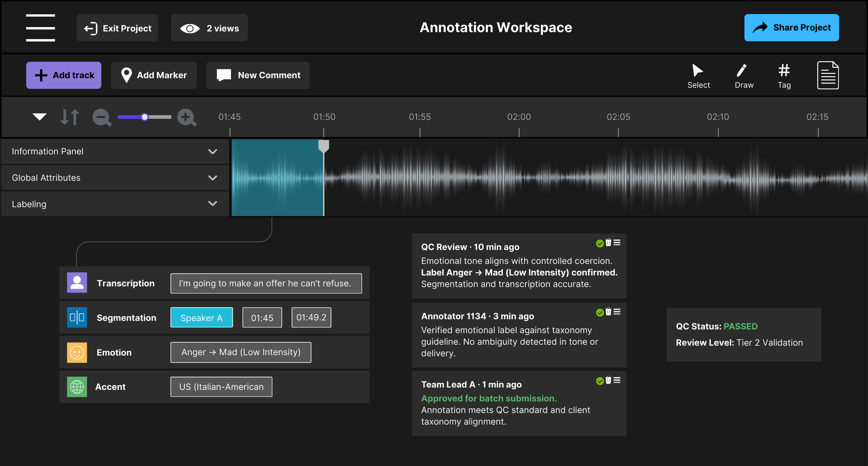Viewport: 868px width, 466px height.
Task: Collapse the Global Attributes section
Action: [212, 178]
